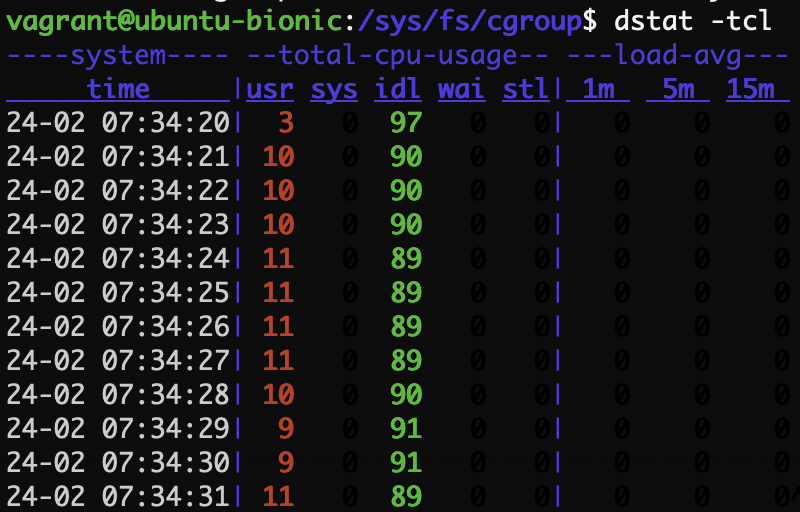The width and height of the screenshot is (800, 512).
Task: Click the vagrant@ubuntu-bionic prompt text
Action: pyautogui.click(x=174, y=22)
